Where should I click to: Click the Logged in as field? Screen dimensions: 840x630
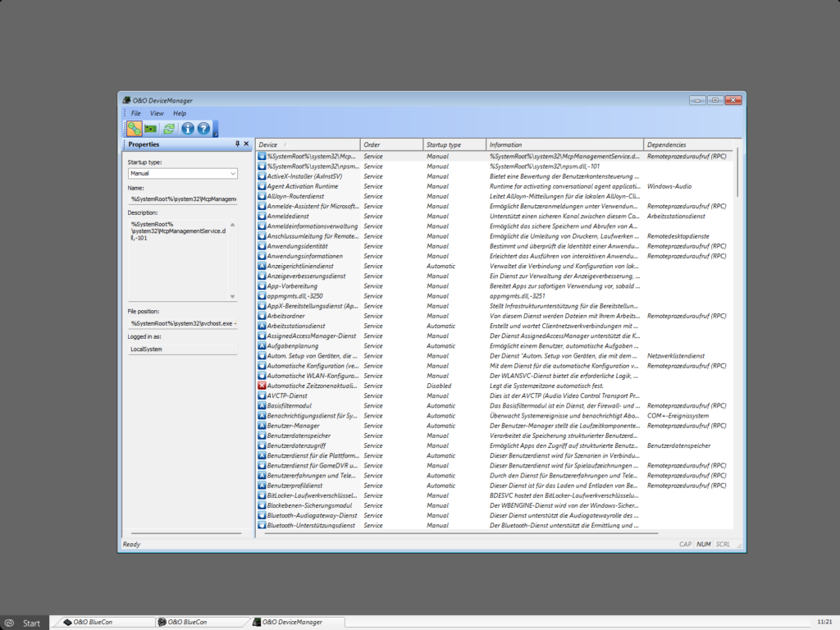(x=182, y=349)
